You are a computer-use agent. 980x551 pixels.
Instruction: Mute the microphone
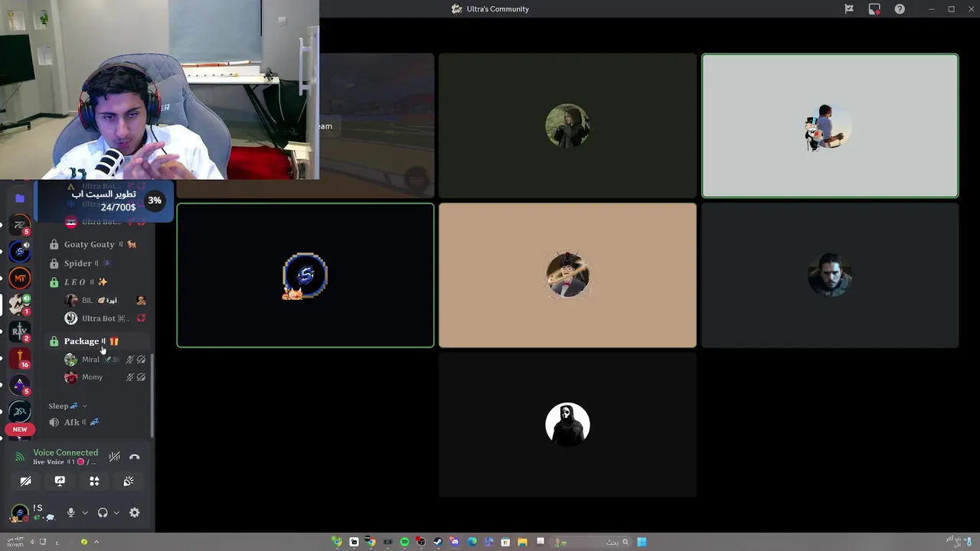click(x=70, y=513)
